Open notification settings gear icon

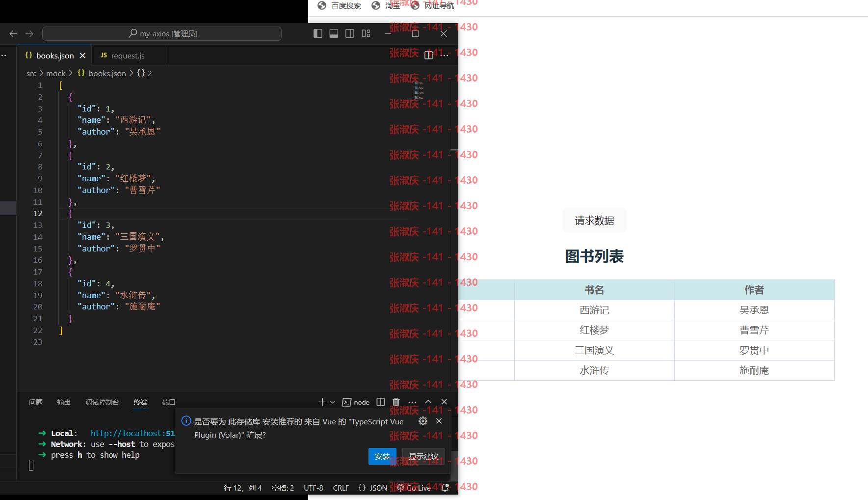click(423, 421)
